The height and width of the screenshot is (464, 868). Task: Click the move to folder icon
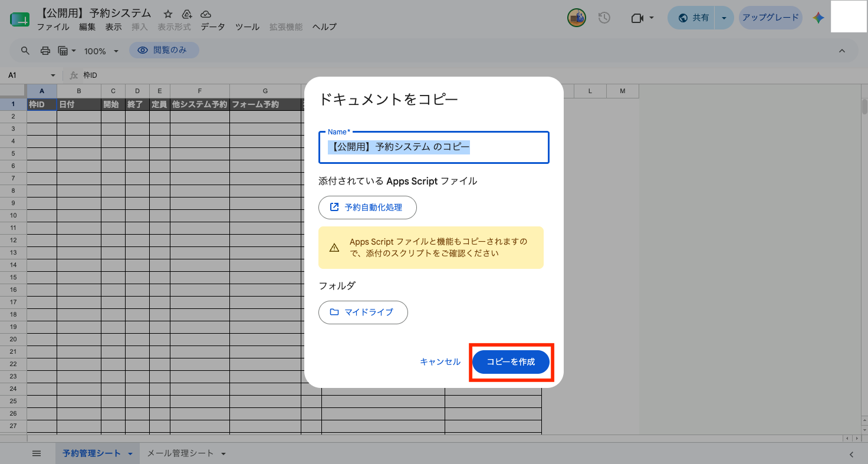[x=187, y=14]
